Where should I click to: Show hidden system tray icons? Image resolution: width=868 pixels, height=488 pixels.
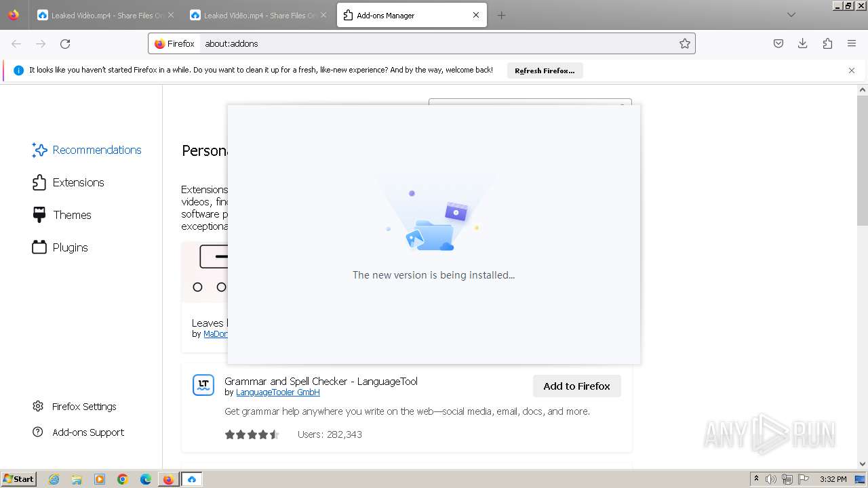756,479
